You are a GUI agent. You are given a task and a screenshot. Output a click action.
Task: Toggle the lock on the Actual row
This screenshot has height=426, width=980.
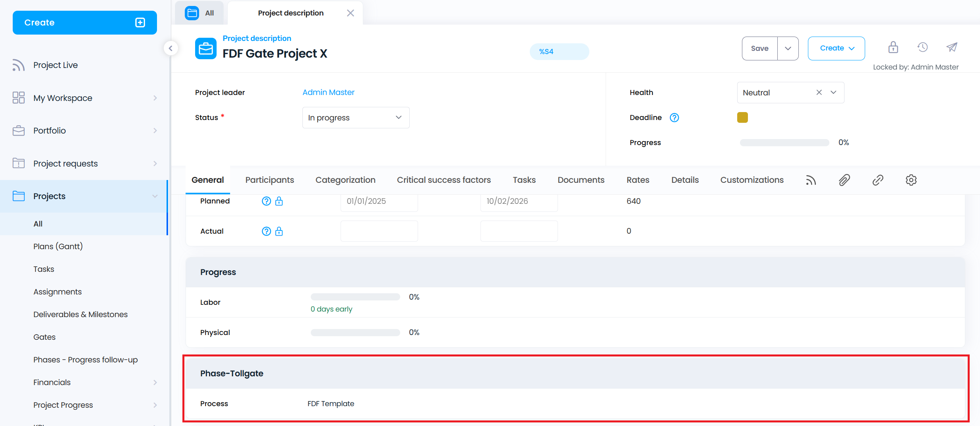point(279,231)
